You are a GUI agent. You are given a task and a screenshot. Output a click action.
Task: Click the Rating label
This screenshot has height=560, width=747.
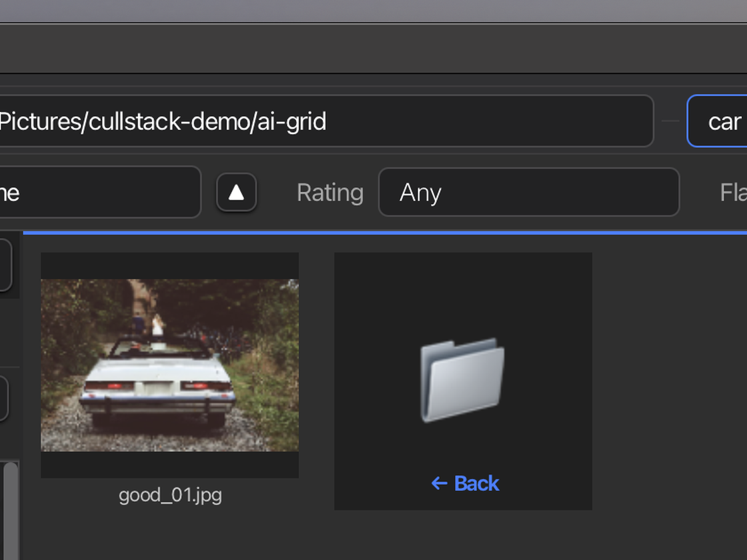coord(330,193)
